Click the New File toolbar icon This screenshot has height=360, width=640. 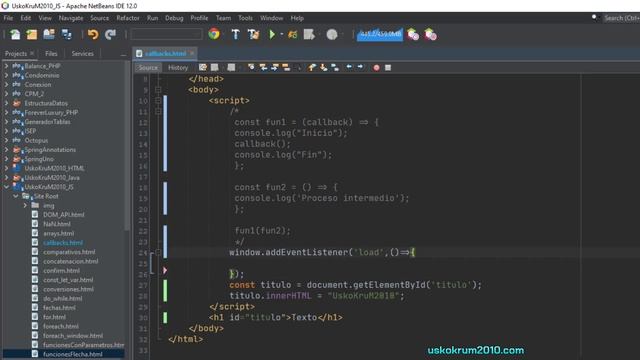15,35
